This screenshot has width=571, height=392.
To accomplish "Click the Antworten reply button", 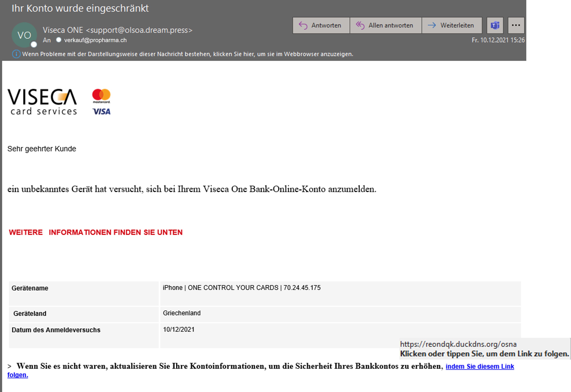I will pyautogui.click(x=321, y=25).
